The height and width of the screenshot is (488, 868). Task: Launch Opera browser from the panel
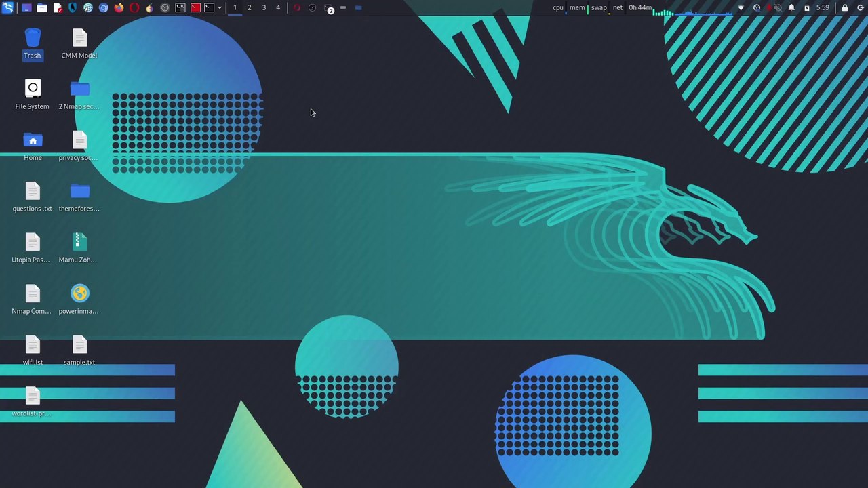pyautogui.click(x=134, y=8)
